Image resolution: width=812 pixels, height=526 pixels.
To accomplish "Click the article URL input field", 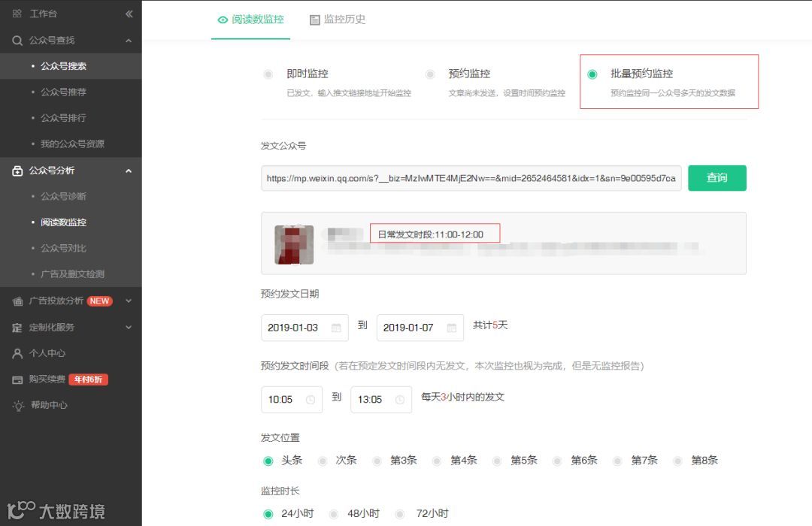I will (x=471, y=178).
